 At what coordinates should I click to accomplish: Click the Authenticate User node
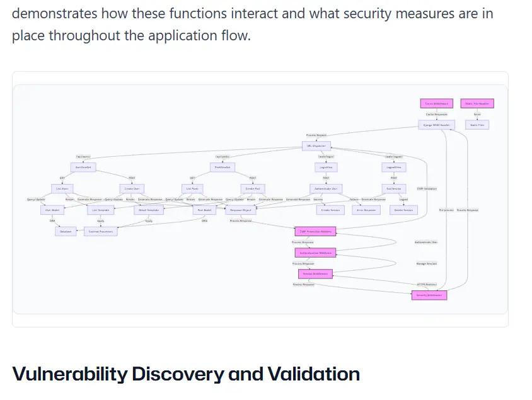(x=325, y=188)
